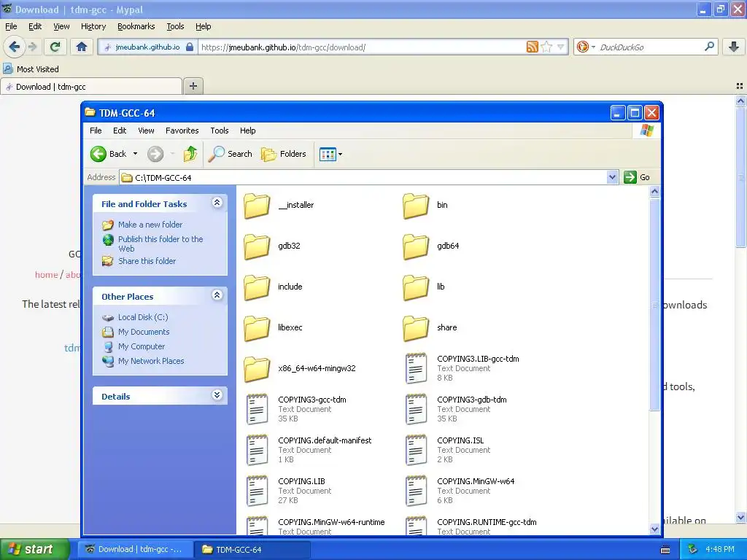Screen dimensions: 747x560
Task: Select COPYING3-gcc-tdm text document
Action: [296, 409]
